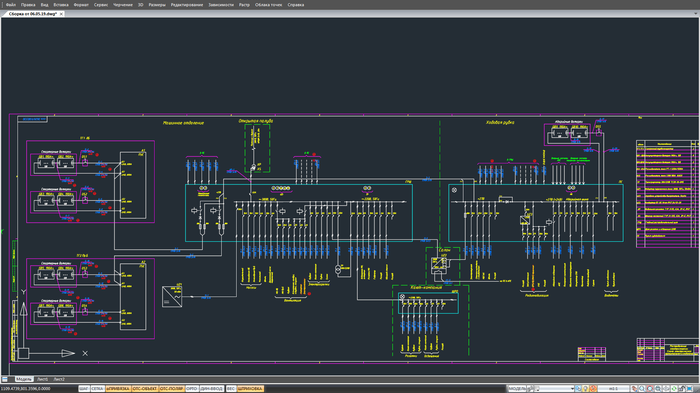Click the m1:1 scale field
700x393 pixels.
pyautogui.click(x=613, y=389)
